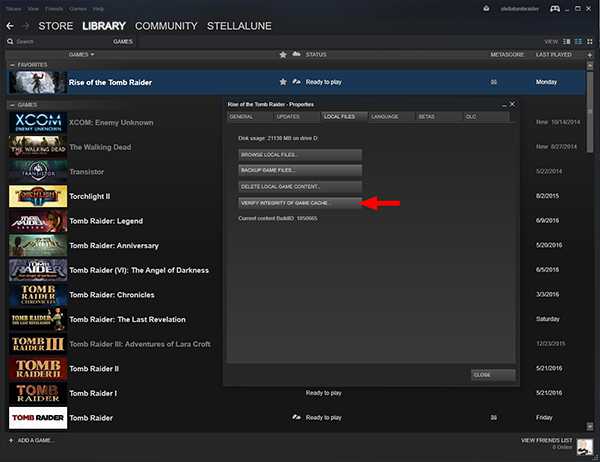Go to the Community section
600x462 pixels.
click(x=166, y=26)
